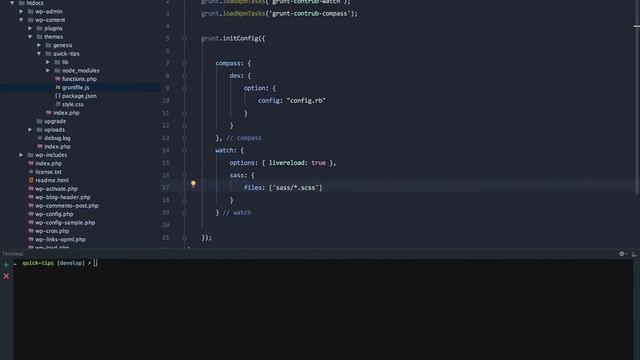Fold the watch block at line 14 gutter marker

click(x=184, y=150)
